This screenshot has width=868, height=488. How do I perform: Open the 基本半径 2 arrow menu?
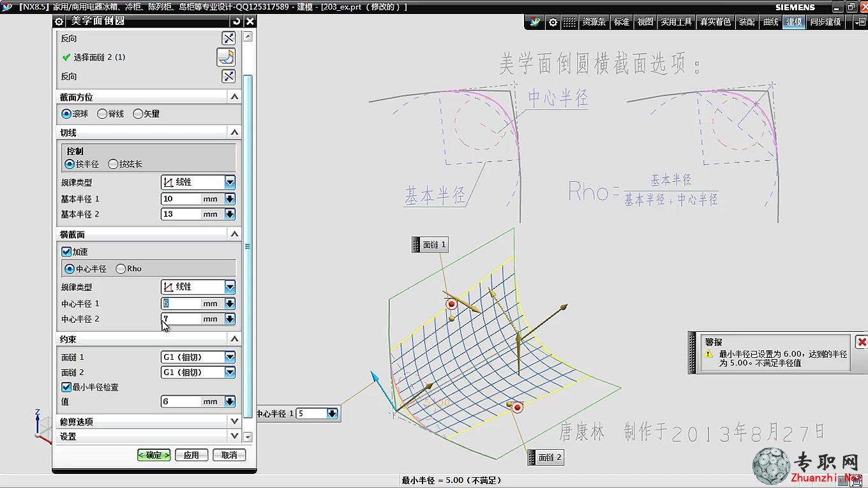[230, 214]
